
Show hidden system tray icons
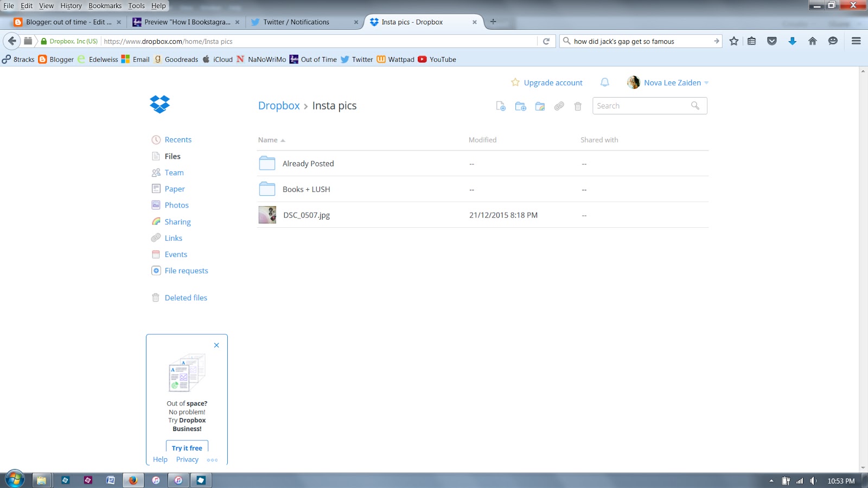(771, 481)
